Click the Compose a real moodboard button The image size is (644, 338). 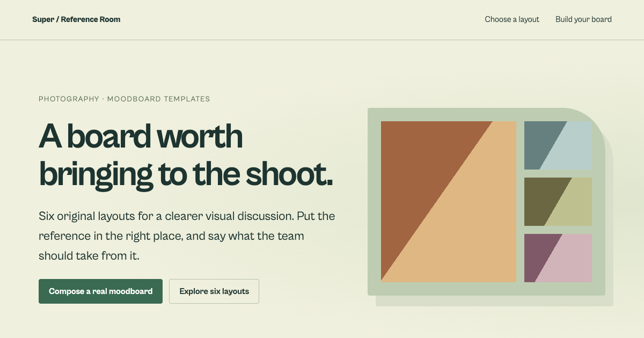(100, 291)
